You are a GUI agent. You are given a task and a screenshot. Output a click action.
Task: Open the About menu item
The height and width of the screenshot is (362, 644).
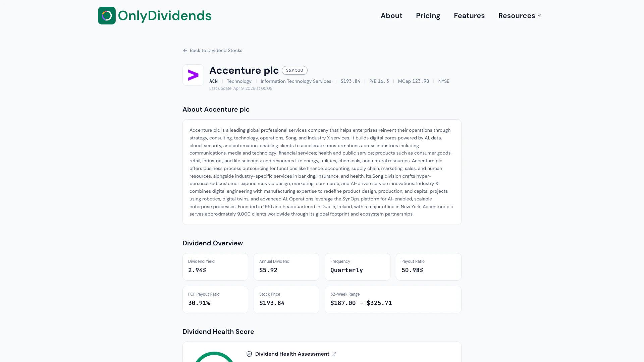coord(391,15)
